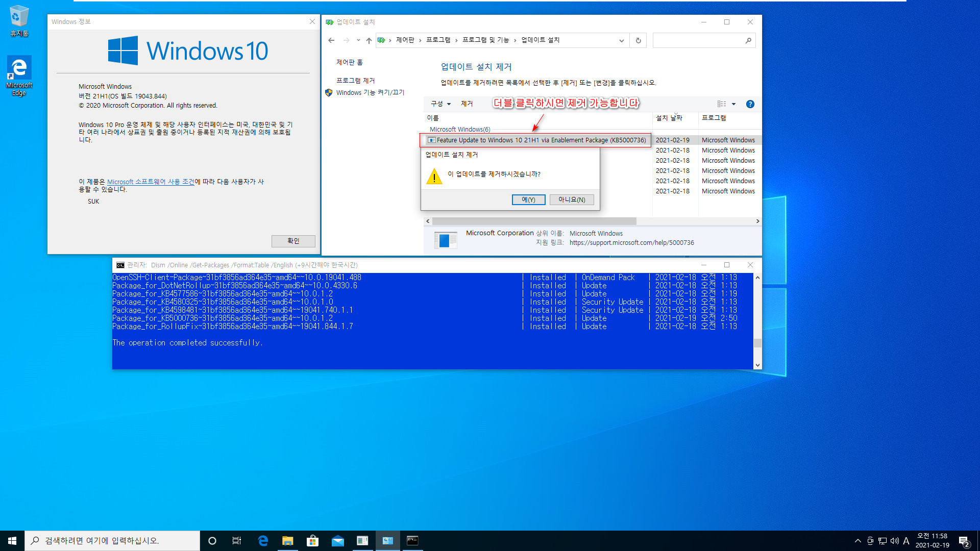Image resolution: width=980 pixels, height=551 pixels.
Task: Switch to Control Panel taskbar item
Action: (387, 541)
